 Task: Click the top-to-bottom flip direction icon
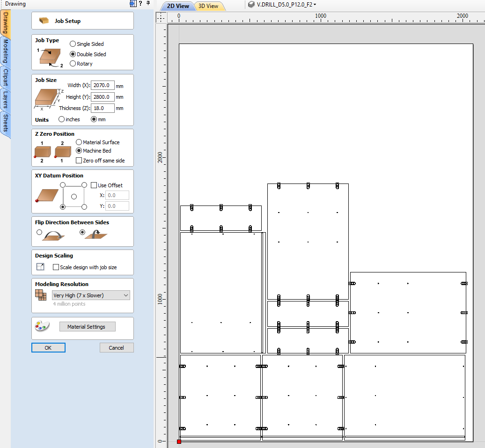pyautogui.click(x=96, y=235)
